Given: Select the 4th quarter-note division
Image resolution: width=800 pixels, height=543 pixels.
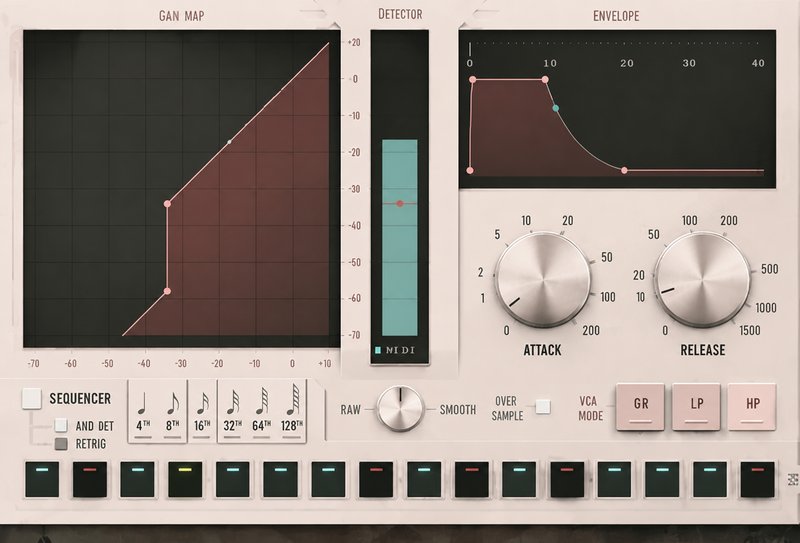Looking at the screenshot, I should pos(143,411).
